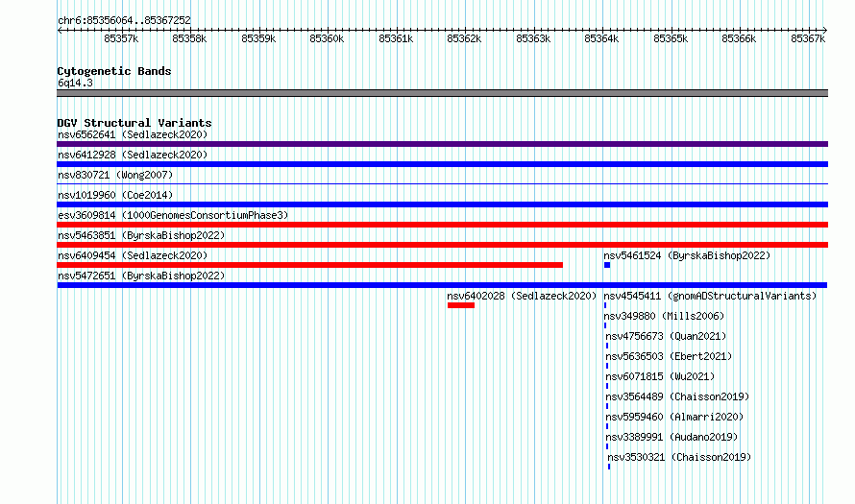
Task: Click the 85362k ruler tick label
Action: pyautogui.click(x=464, y=38)
